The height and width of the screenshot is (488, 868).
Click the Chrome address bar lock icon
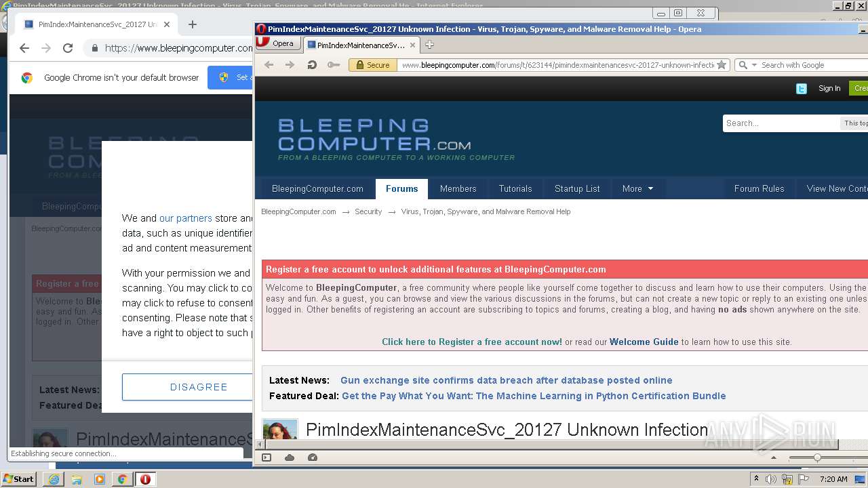(95, 48)
